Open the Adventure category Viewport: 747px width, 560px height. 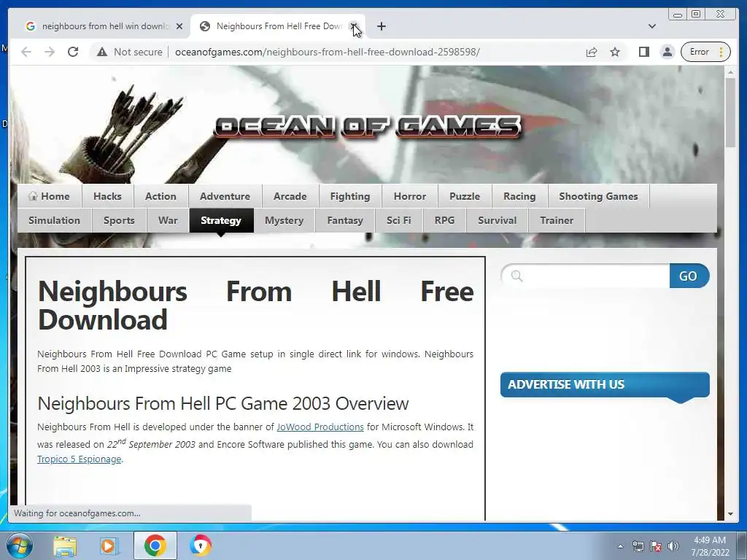225,196
